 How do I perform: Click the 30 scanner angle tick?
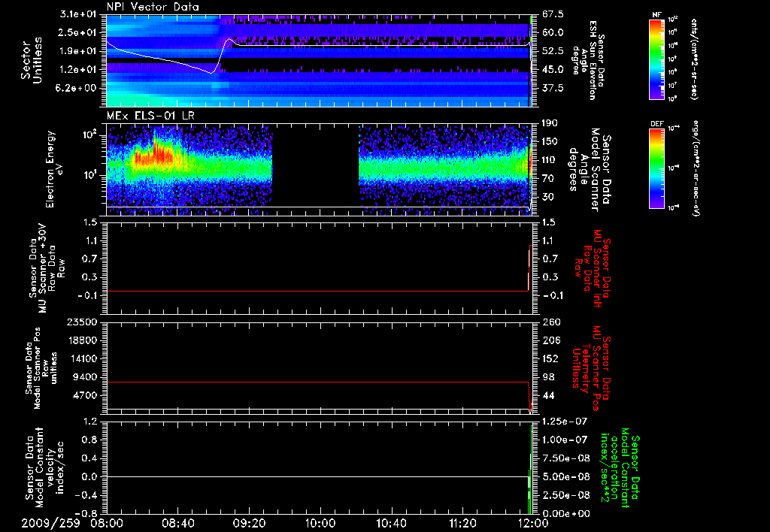[x=548, y=197]
